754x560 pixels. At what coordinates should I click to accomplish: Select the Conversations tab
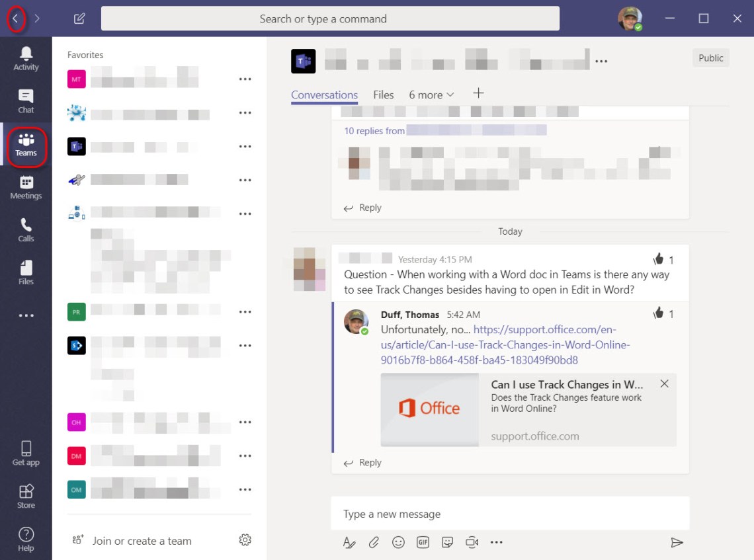[x=324, y=95]
